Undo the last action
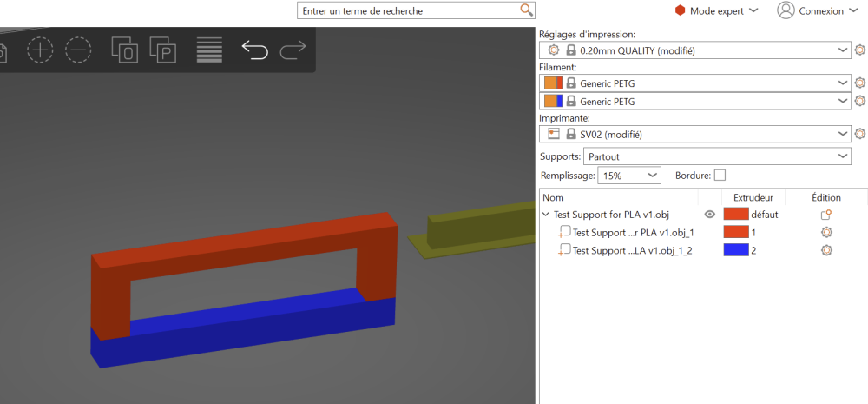Screen dimensions: 868x404 point(254,50)
